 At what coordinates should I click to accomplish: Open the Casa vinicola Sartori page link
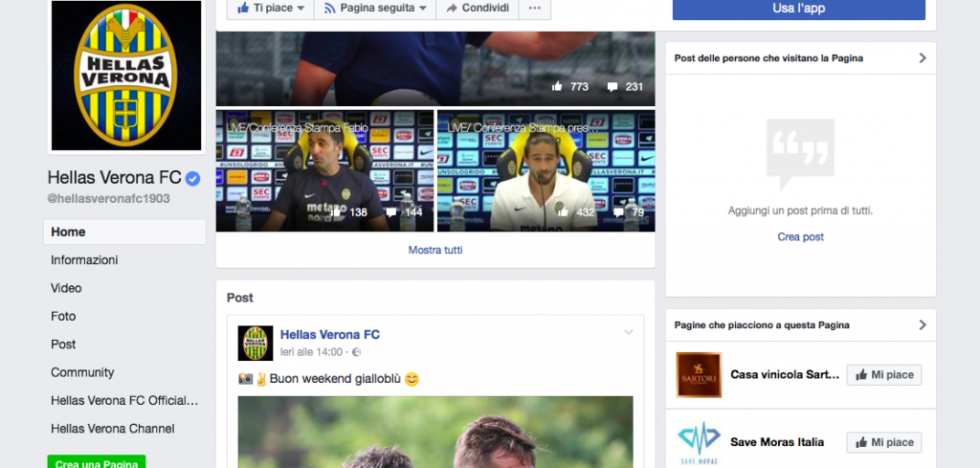pyautogui.click(x=786, y=375)
